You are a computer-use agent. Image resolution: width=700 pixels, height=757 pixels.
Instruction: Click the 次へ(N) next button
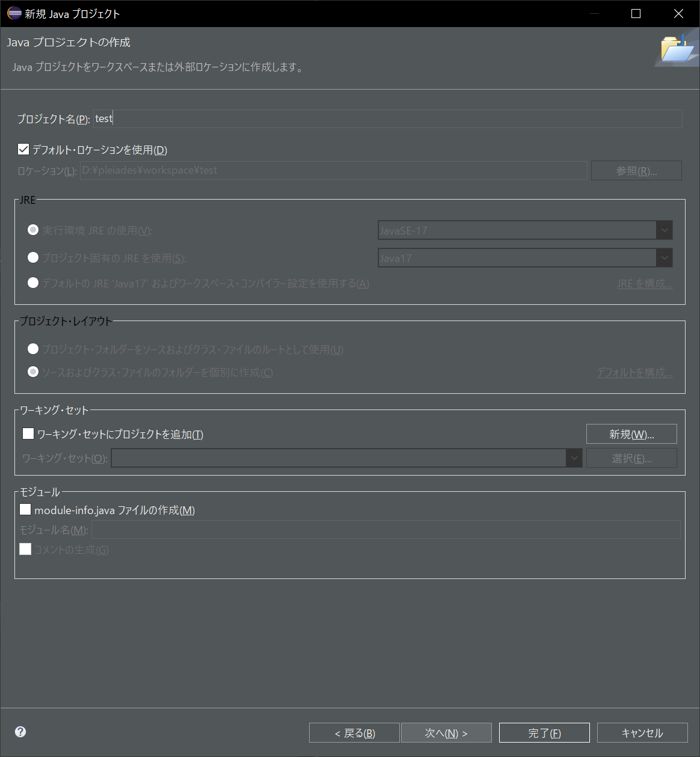[446, 732]
